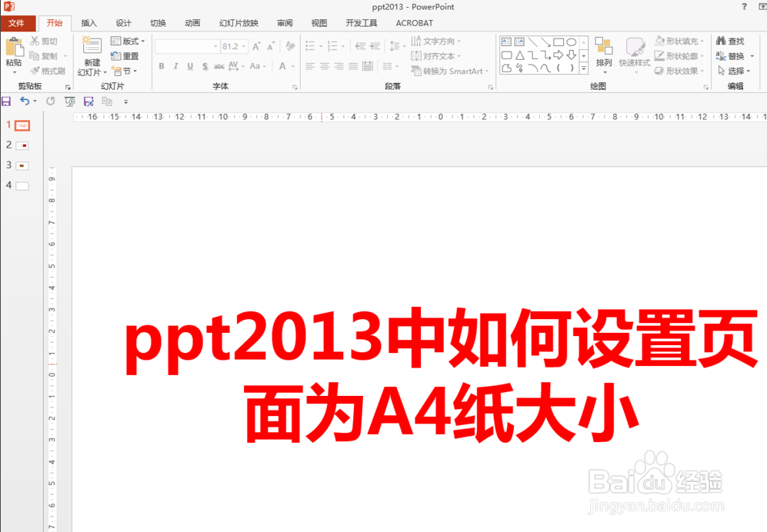This screenshot has height=532, width=767.
Task: Switch to the Animations tab
Action: (x=192, y=23)
